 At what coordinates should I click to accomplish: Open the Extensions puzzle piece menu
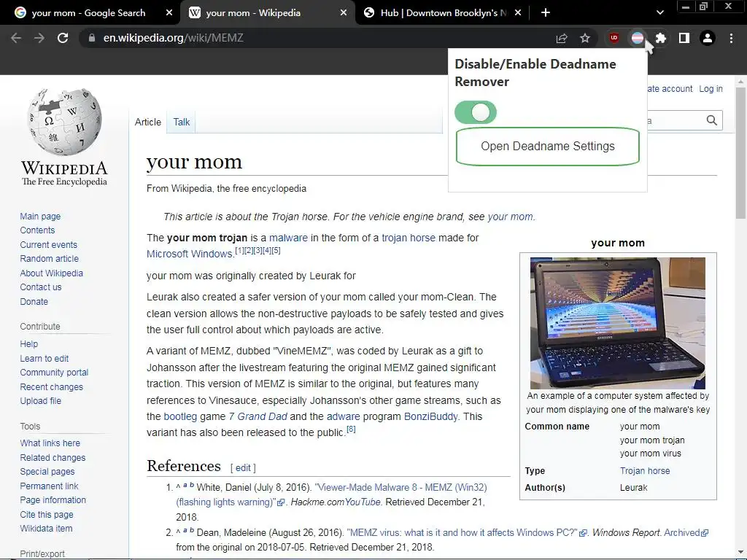[x=661, y=38]
